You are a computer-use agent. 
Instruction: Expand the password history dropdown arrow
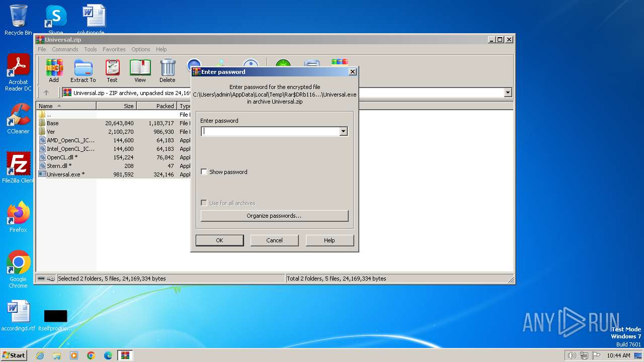tap(343, 131)
